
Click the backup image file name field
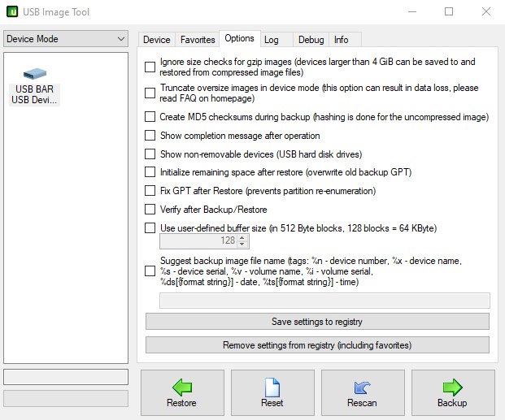point(324,301)
